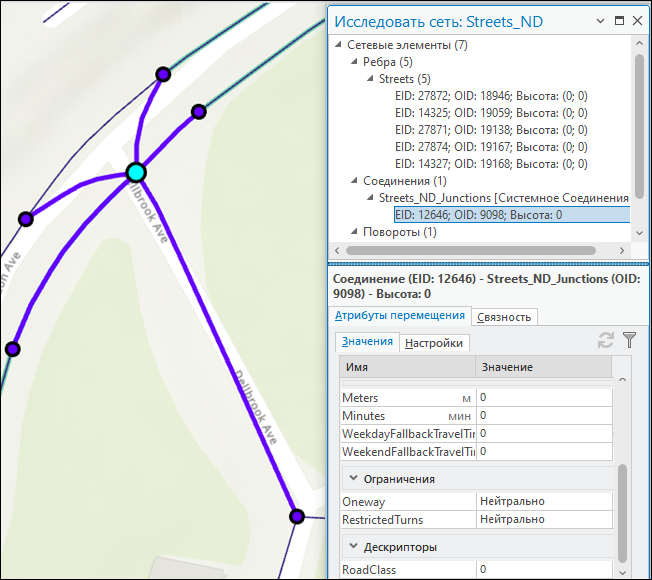Open the Значения tab

[367, 342]
